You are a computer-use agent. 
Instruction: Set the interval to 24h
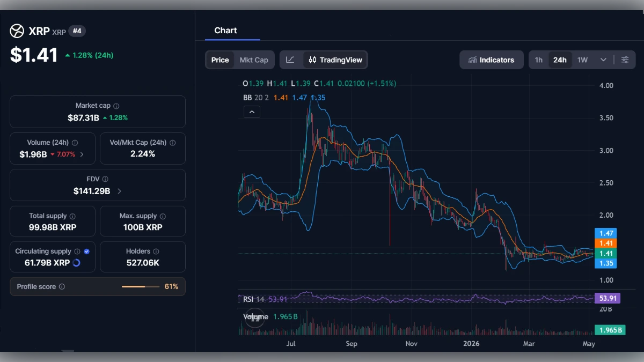(x=560, y=60)
